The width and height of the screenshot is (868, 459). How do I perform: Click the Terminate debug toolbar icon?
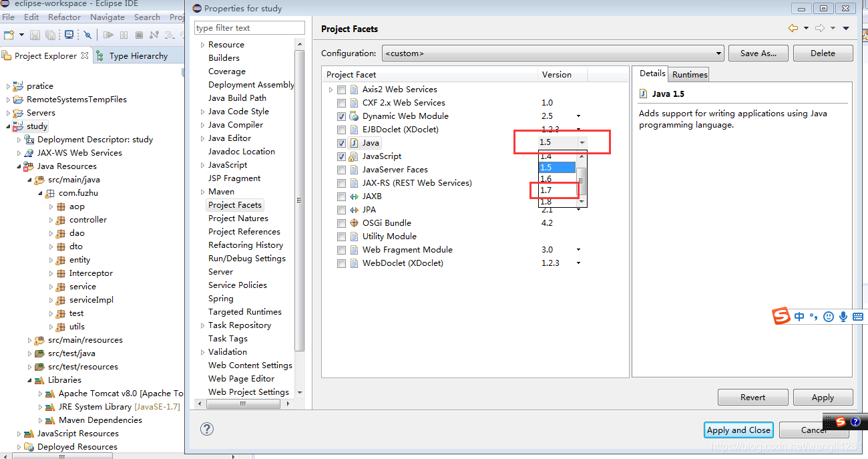(x=139, y=35)
